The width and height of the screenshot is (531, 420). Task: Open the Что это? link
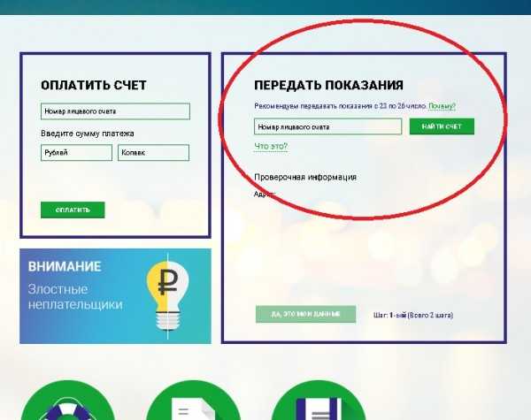271,147
